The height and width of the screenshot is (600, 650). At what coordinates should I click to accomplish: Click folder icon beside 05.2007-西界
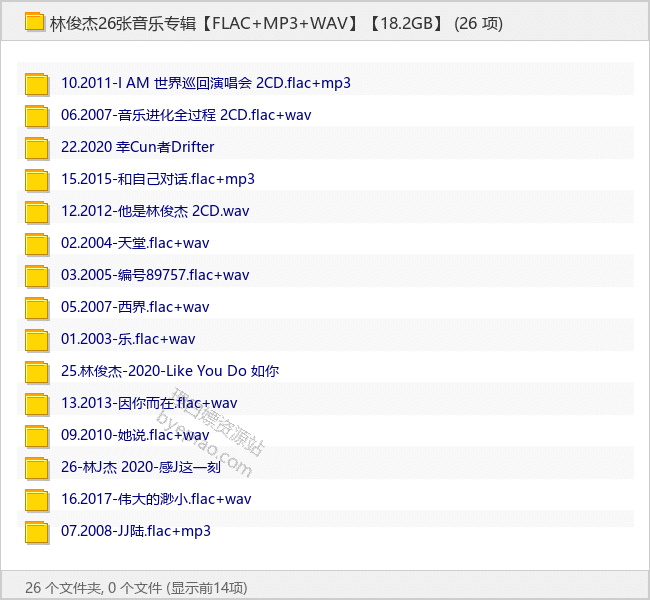pyautogui.click(x=36, y=308)
